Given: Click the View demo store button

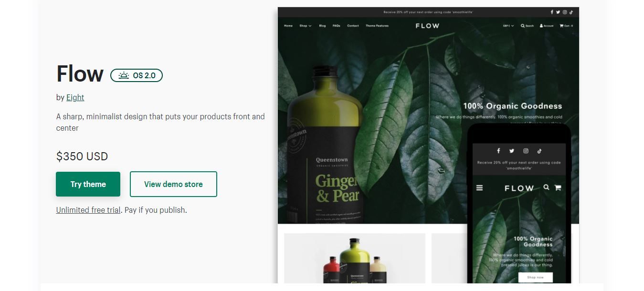Looking at the screenshot, I should coord(173,184).
